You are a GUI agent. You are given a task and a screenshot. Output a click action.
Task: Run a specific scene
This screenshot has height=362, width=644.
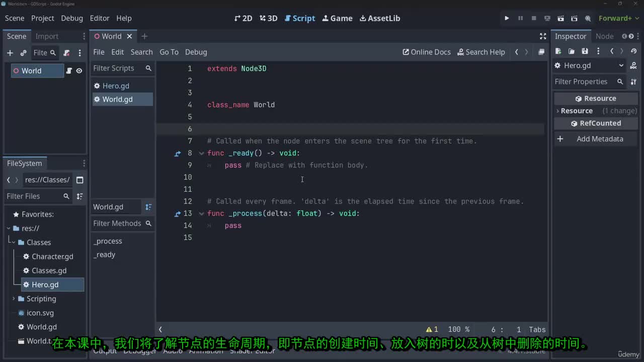pyautogui.click(x=574, y=18)
